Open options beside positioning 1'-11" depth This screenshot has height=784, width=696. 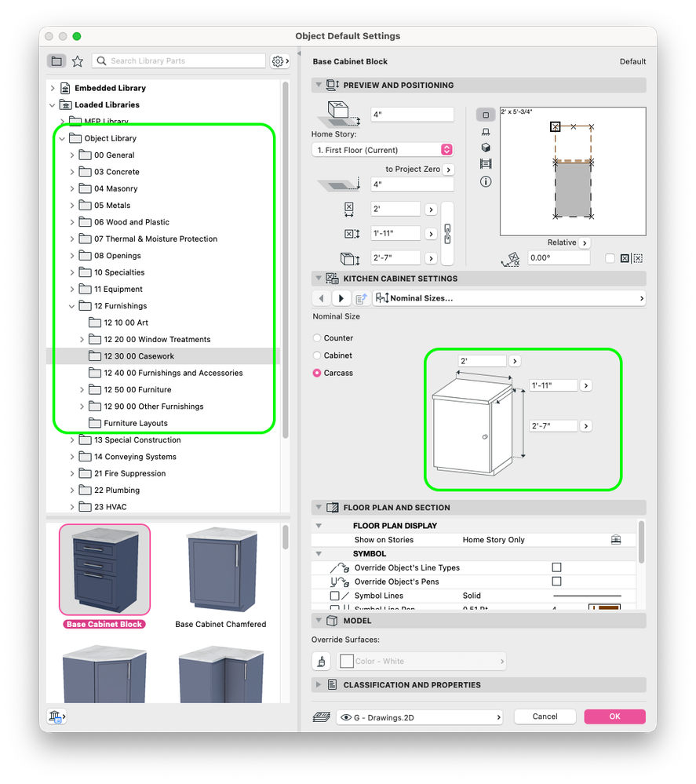(431, 234)
